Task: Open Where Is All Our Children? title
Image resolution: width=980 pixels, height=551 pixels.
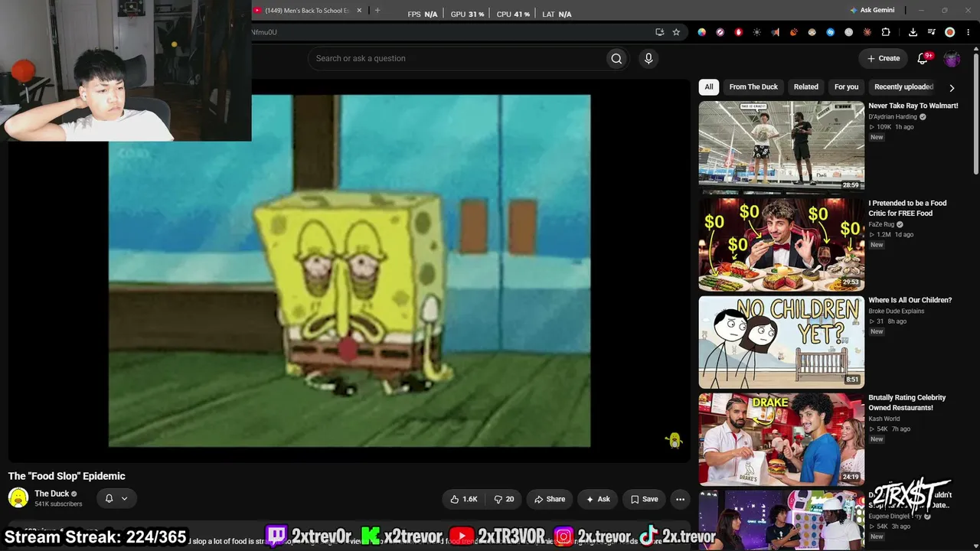Action: coord(910,300)
